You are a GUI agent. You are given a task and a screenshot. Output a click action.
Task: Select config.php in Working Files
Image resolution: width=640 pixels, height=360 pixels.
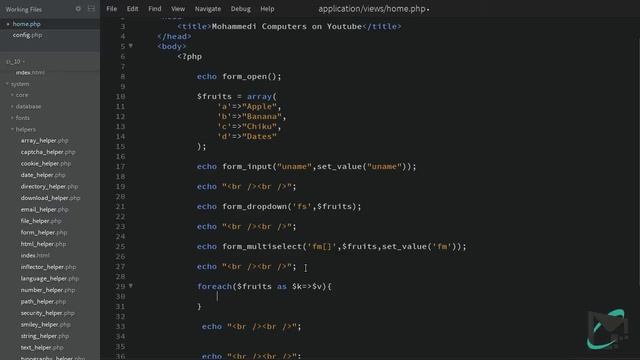pyautogui.click(x=27, y=35)
